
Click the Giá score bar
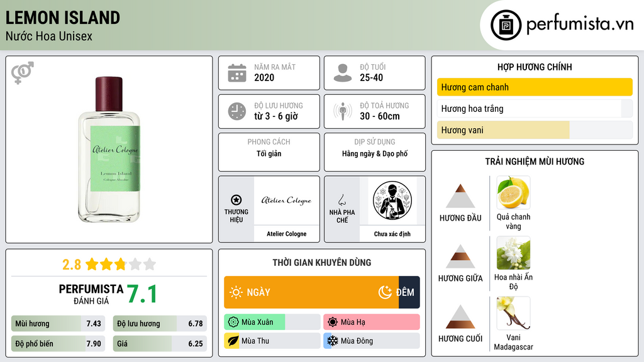click(160, 344)
